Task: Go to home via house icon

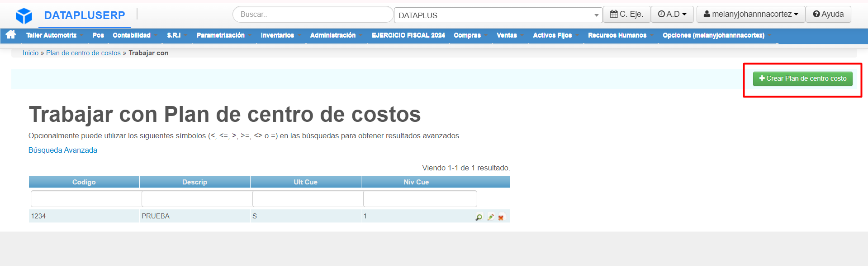Action: coord(11,34)
